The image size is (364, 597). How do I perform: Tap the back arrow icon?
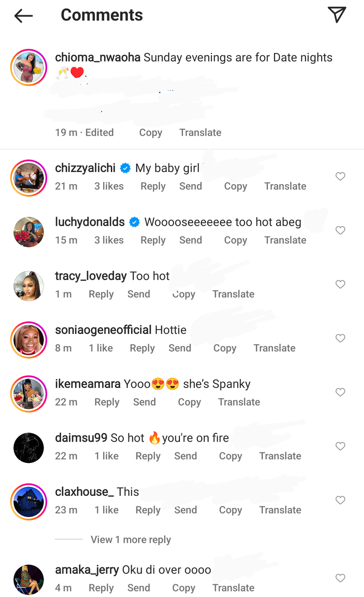[x=23, y=16]
